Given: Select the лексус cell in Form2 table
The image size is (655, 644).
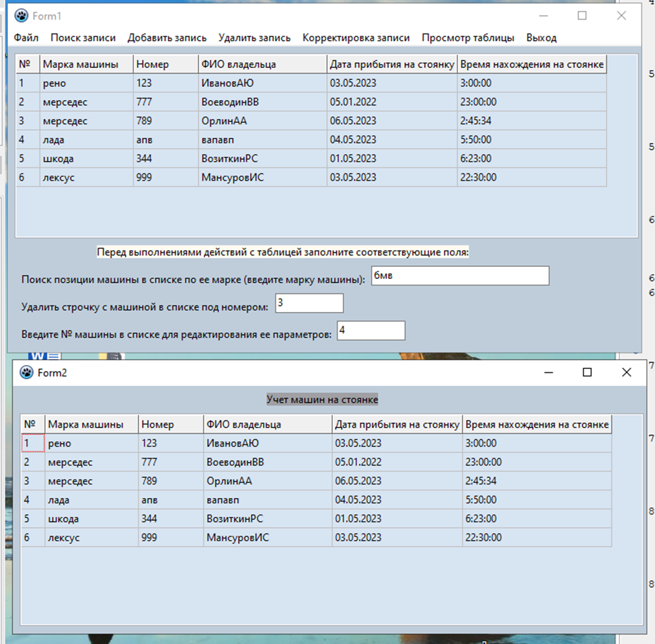Looking at the screenshot, I should 91,538.
